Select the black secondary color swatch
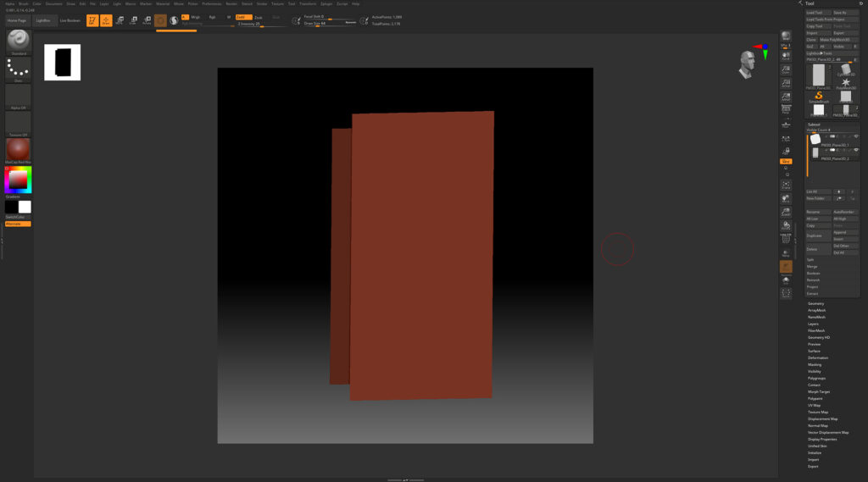868x482 pixels. (11, 207)
